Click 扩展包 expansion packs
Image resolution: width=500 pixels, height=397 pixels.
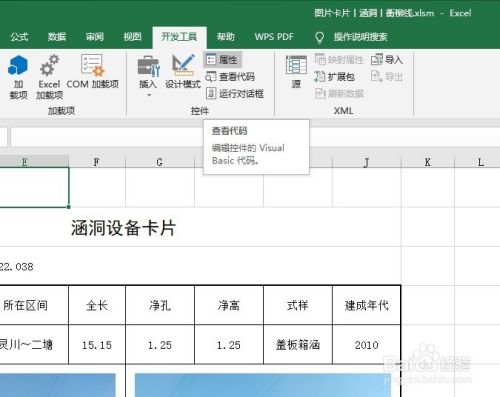334,77
